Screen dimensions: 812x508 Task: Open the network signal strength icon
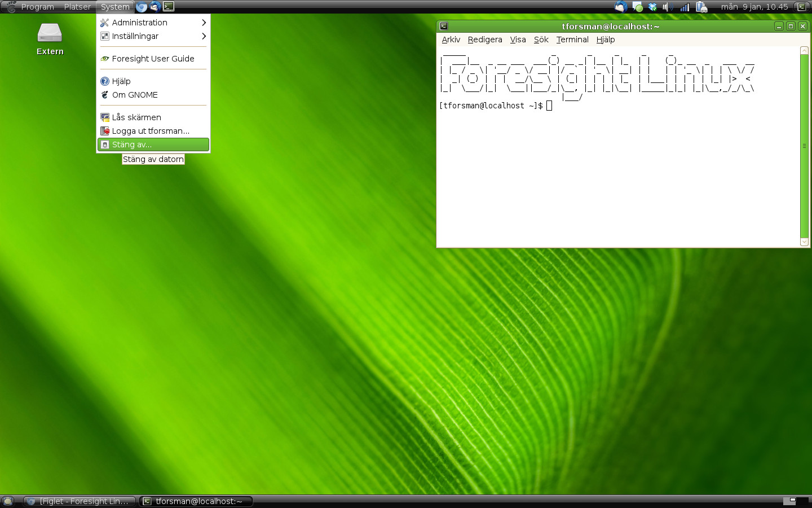pos(685,7)
